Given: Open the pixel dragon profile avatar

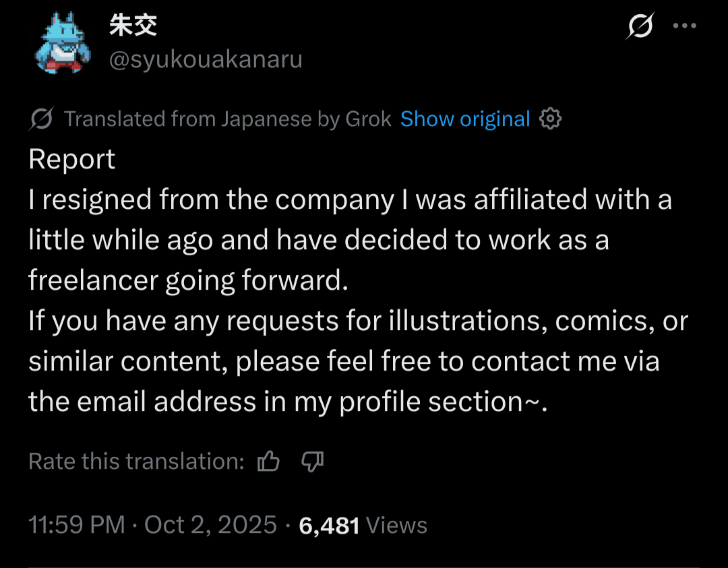Looking at the screenshot, I should (61, 43).
